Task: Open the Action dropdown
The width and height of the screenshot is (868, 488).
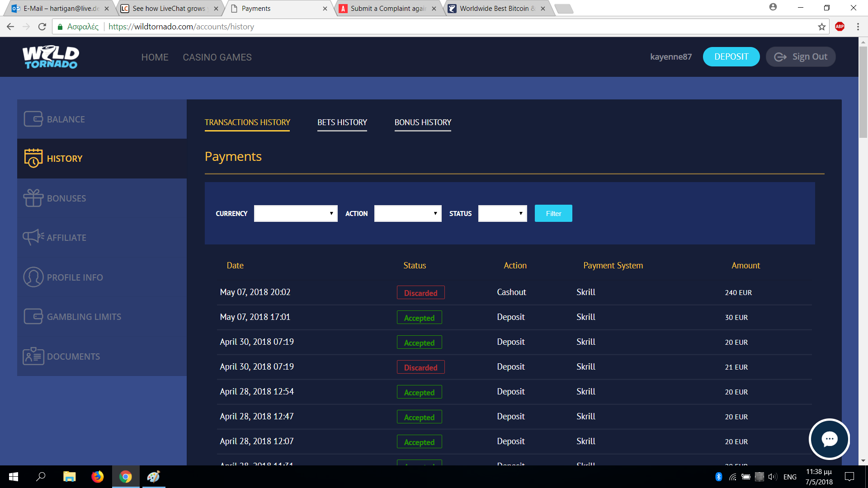Action: coord(408,213)
